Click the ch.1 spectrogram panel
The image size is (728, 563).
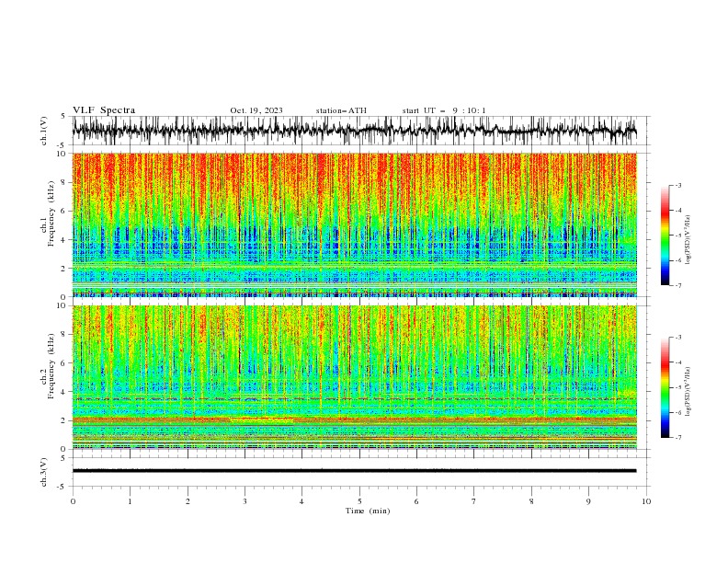coord(354,224)
